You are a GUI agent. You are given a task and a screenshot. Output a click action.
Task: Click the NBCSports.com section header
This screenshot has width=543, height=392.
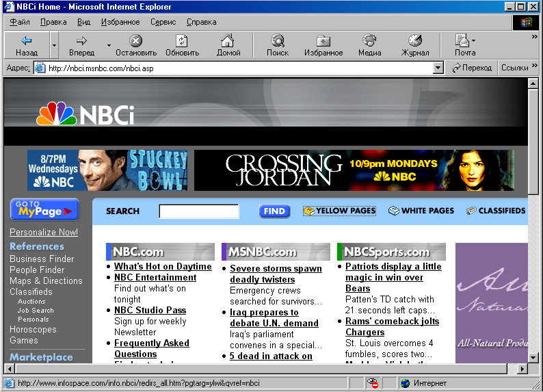(391, 251)
